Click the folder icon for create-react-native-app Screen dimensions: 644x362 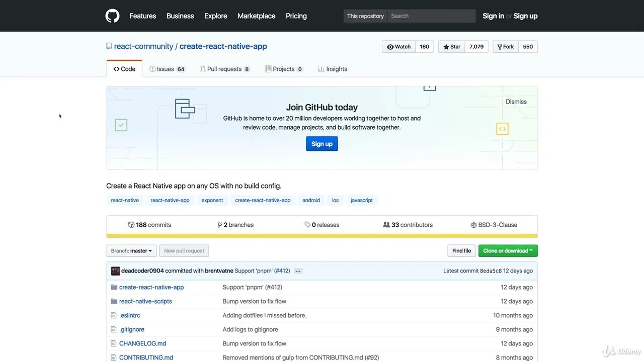coord(114,287)
